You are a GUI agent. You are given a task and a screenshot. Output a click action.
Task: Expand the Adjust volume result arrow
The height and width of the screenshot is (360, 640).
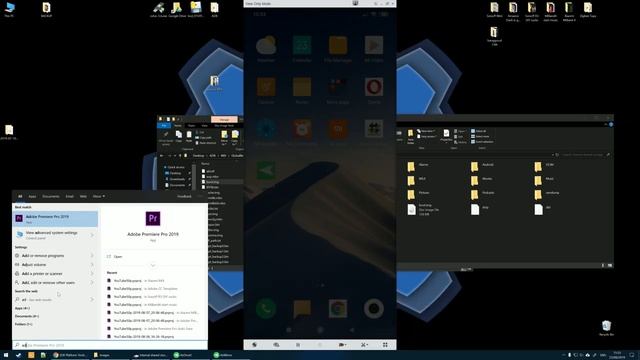coord(92,264)
